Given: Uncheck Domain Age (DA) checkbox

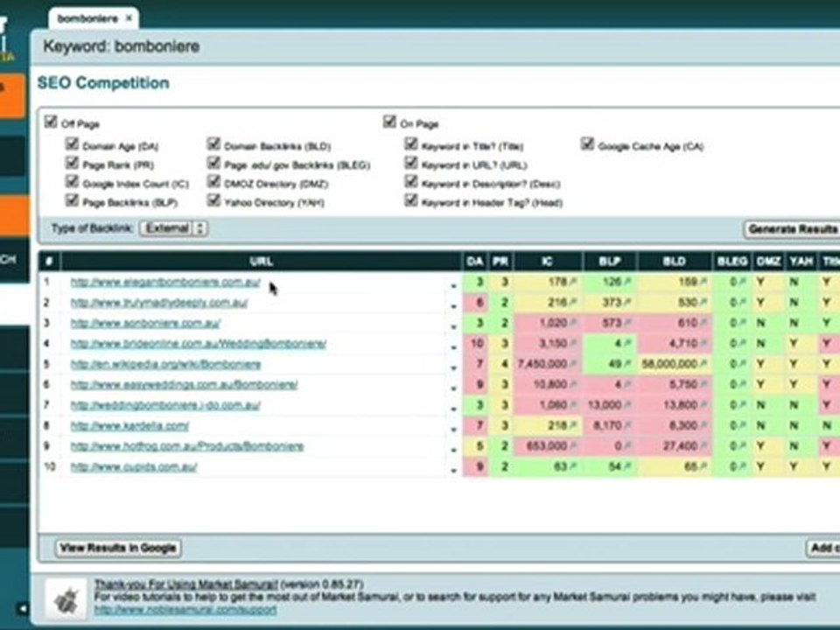Looking at the screenshot, I should 72,143.
